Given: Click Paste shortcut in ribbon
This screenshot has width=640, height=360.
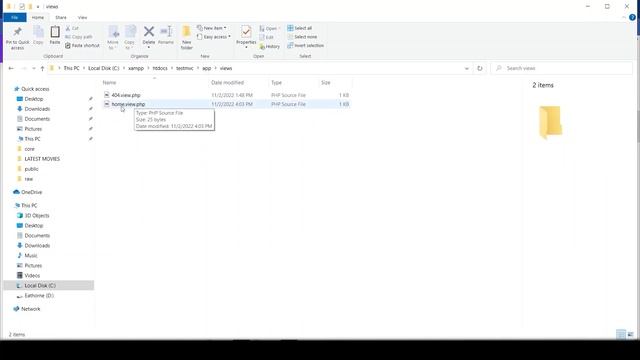Looking at the screenshot, I should click(x=82, y=46).
